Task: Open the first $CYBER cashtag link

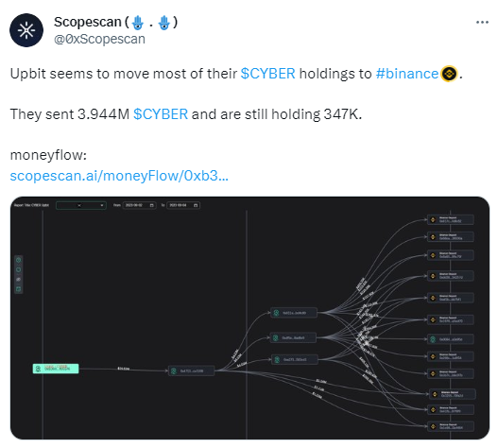Action: pos(267,74)
